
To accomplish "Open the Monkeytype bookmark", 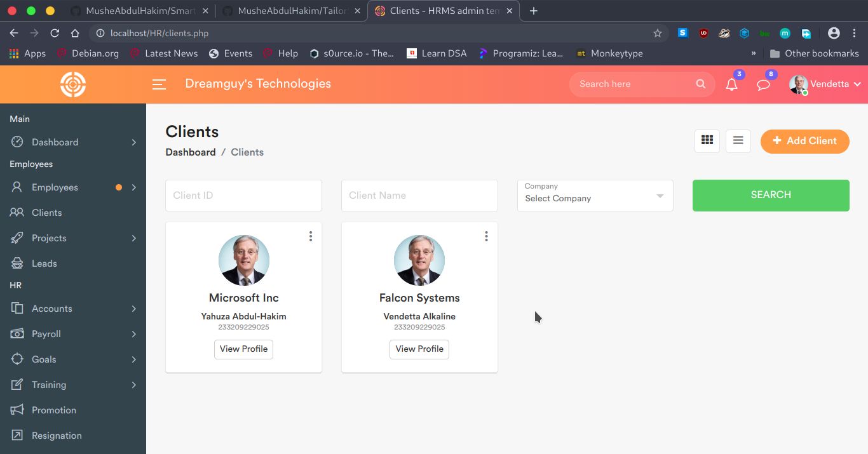I will (609, 53).
